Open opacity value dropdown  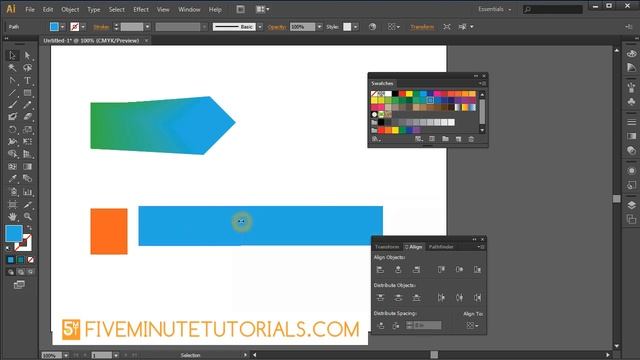(319, 27)
